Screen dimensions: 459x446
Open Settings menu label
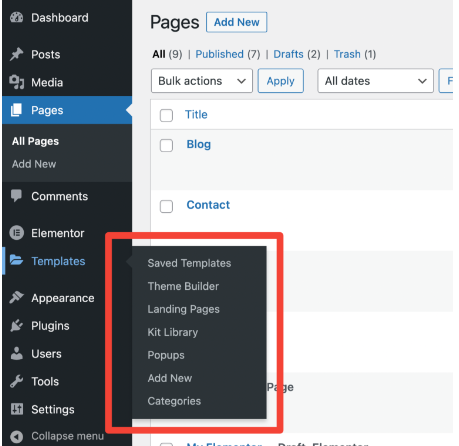[53, 409]
